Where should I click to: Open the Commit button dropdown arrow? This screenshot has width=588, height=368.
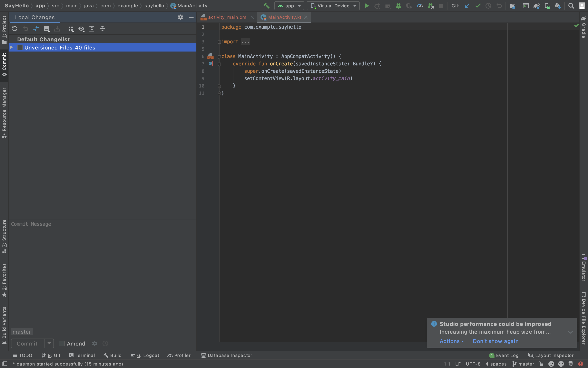pyautogui.click(x=49, y=343)
